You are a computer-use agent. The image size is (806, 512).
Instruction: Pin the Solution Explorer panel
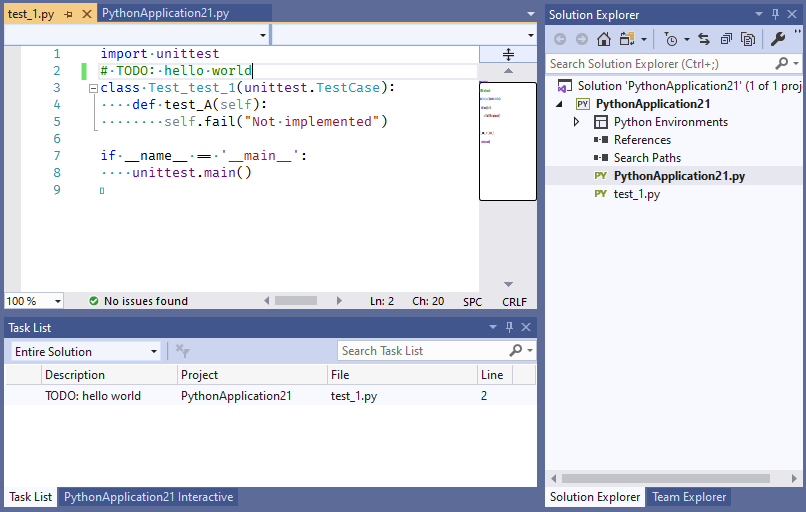pyautogui.click(x=775, y=14)
